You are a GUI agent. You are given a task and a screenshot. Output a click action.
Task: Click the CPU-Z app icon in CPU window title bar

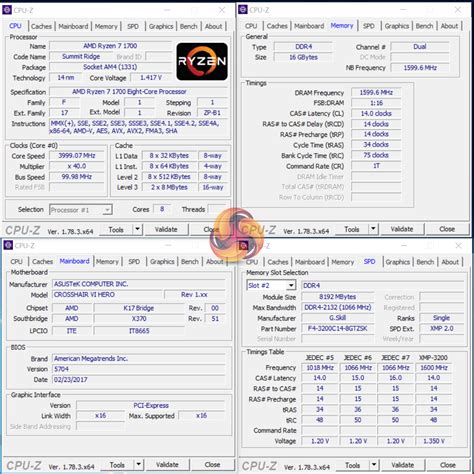tap(7, 10)
